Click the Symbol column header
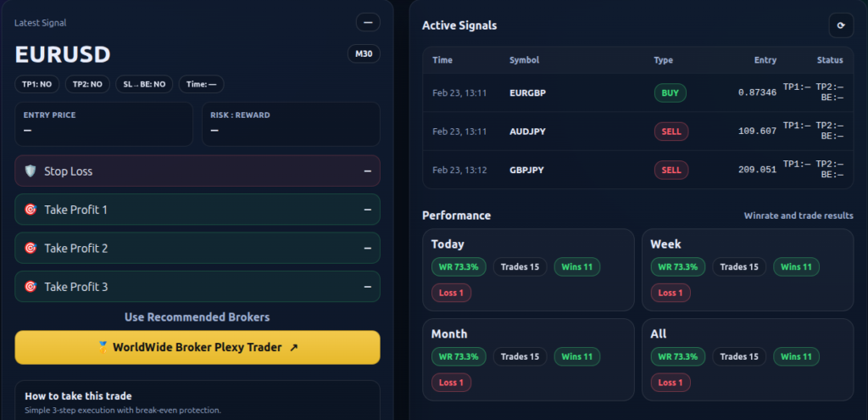This screenshot has width=868, height=420. click(x=524, y=60)
